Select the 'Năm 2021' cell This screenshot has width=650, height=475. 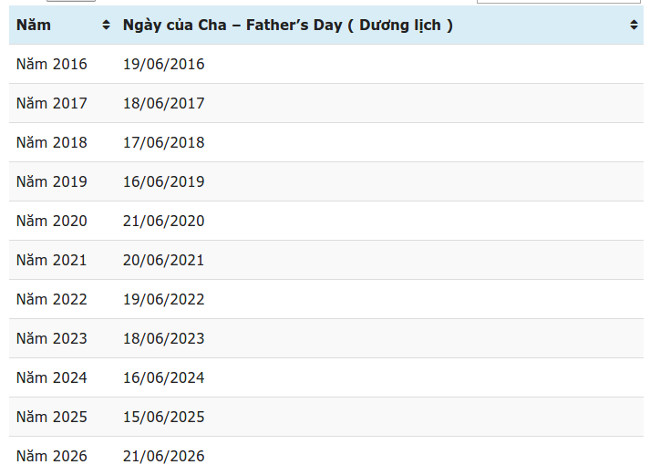[52, 260]
